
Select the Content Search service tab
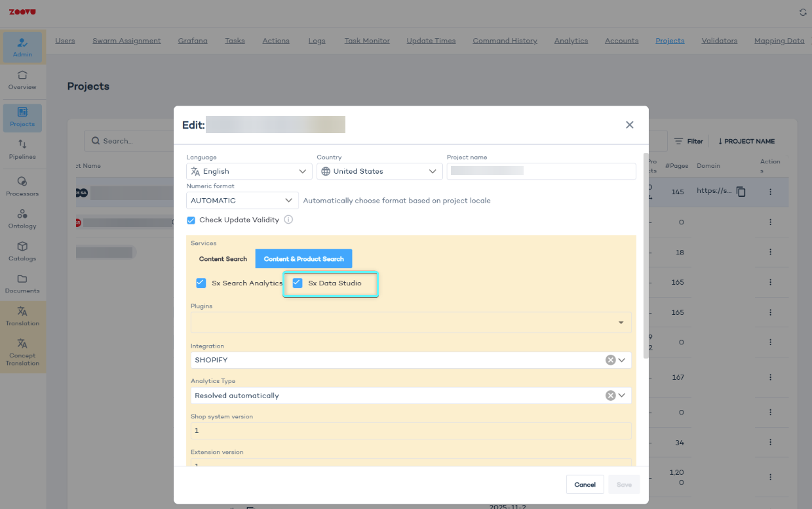pyautogui.click(x=223, y=259)
